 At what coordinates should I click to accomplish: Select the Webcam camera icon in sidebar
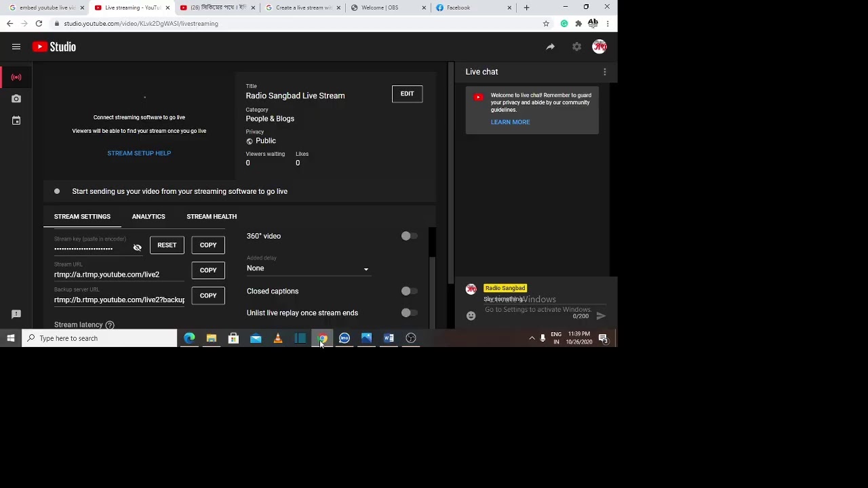click(16, 99)
